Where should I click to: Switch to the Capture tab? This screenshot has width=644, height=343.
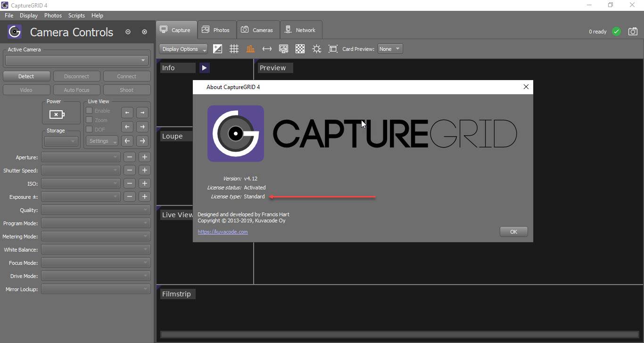tap(176, 30)
